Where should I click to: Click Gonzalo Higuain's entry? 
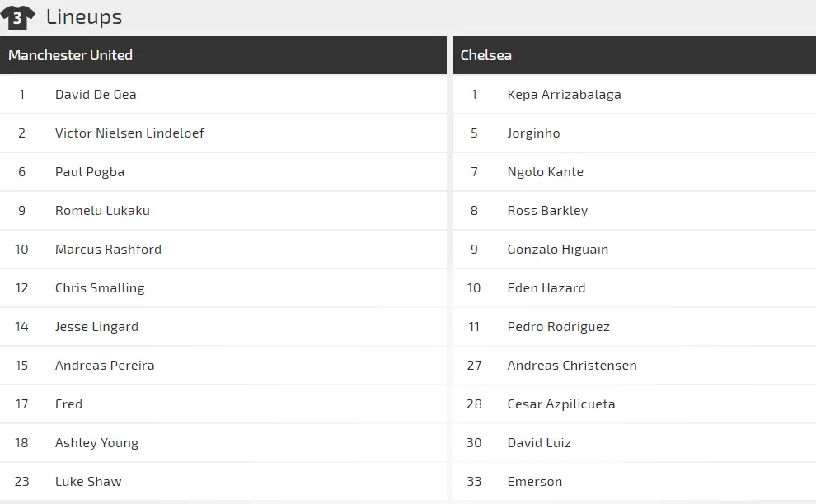pos(557,249)
